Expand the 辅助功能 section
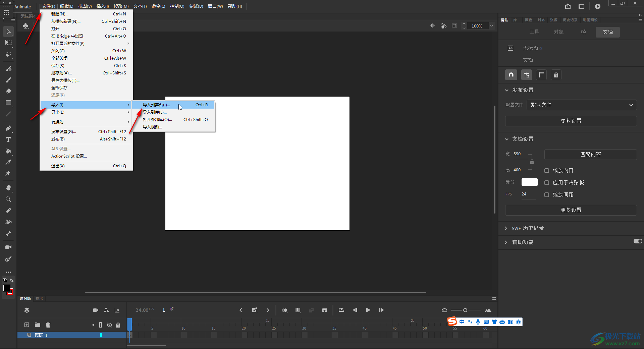Image resolution: width=644 pixels, height=349 pixels. click(x=506, y=242)
